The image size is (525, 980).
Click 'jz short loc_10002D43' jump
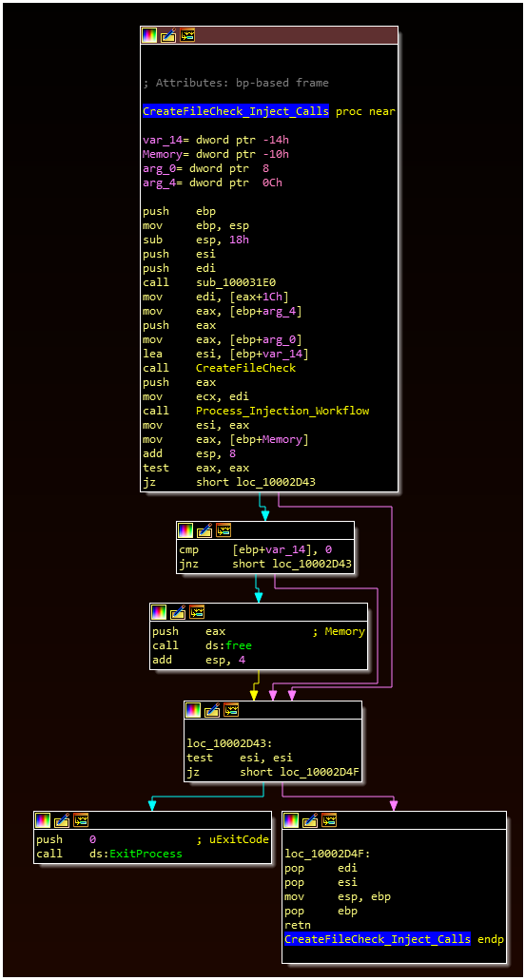[229, 482]
